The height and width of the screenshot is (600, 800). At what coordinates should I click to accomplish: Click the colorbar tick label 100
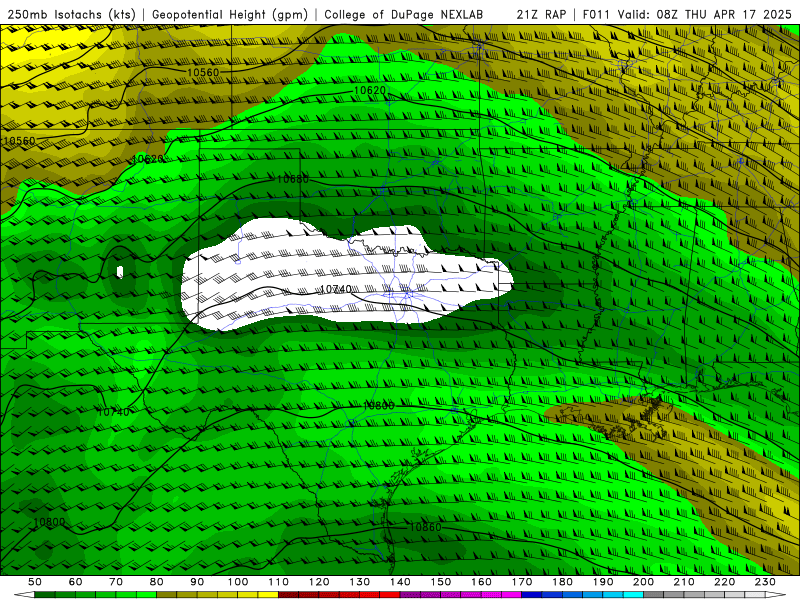coord(238,582)
